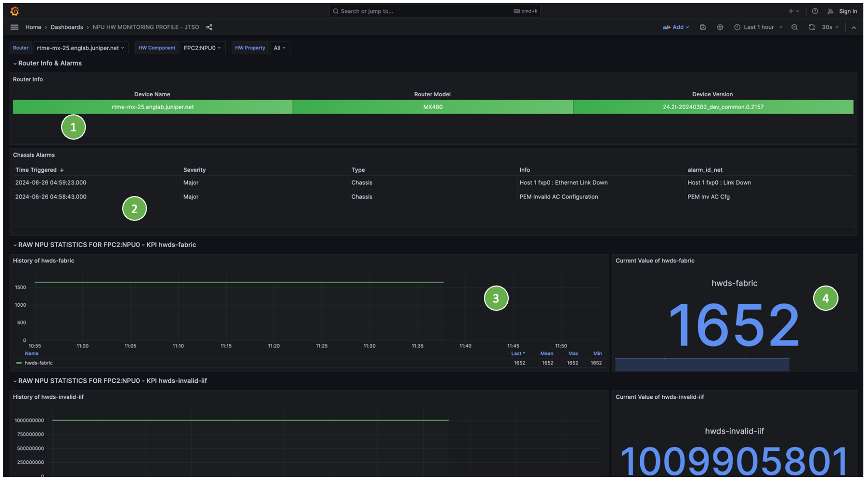The width and height of the screenshot is (868, 481).
Task: Toggle the top navigation collapse chevron
Action: pyautogui.click(x=854, y=27)
